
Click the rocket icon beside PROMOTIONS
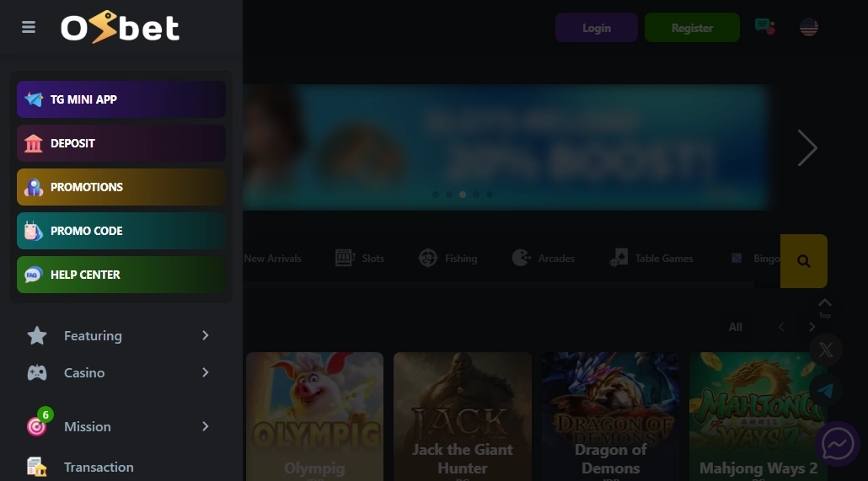coord(33,187)
